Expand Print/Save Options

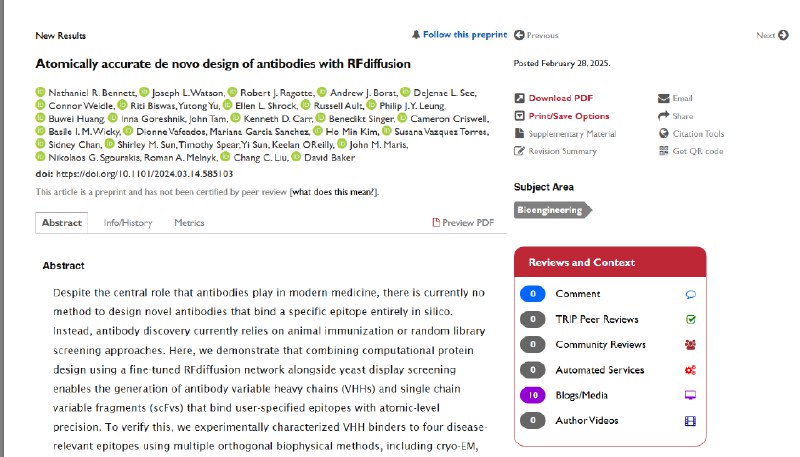tap(568, 116)
